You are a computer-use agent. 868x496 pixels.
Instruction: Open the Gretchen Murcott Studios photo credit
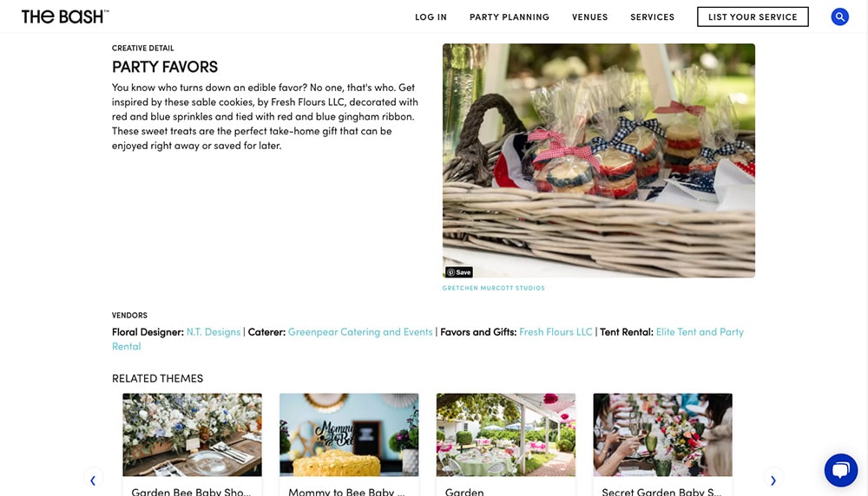(493, 288)
